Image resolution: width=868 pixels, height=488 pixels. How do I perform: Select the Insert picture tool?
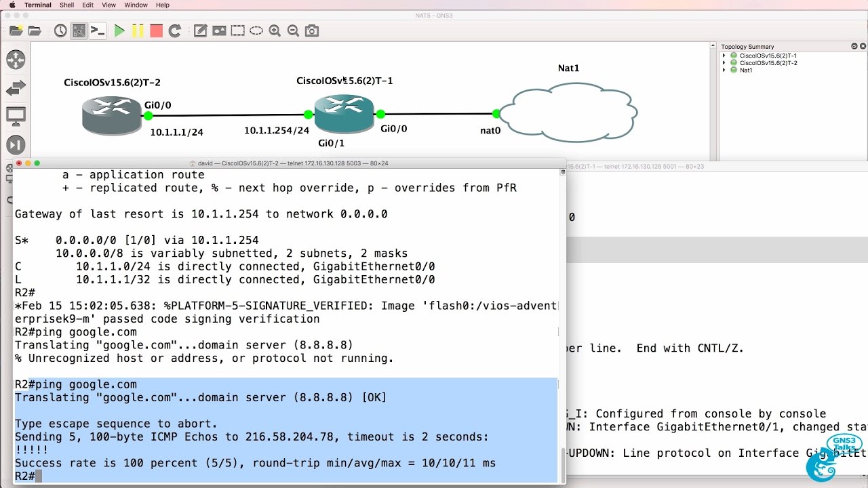[219, 30]
